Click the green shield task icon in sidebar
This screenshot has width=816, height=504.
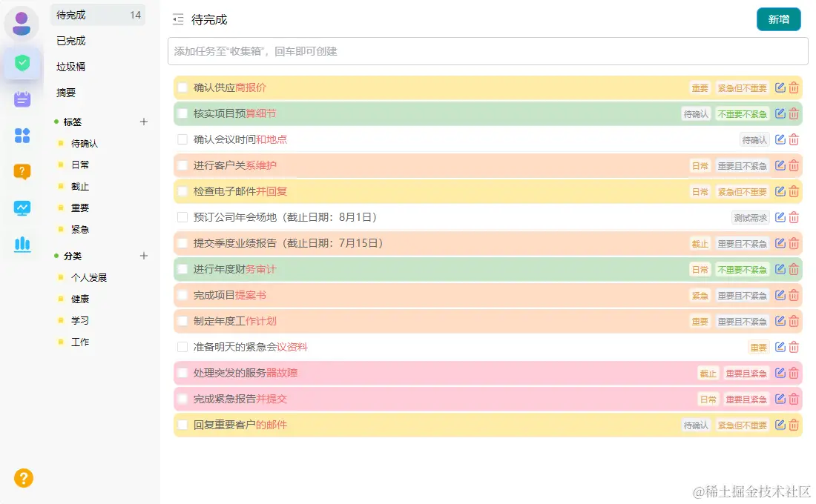pyautogui.click(x=22, y=64)
